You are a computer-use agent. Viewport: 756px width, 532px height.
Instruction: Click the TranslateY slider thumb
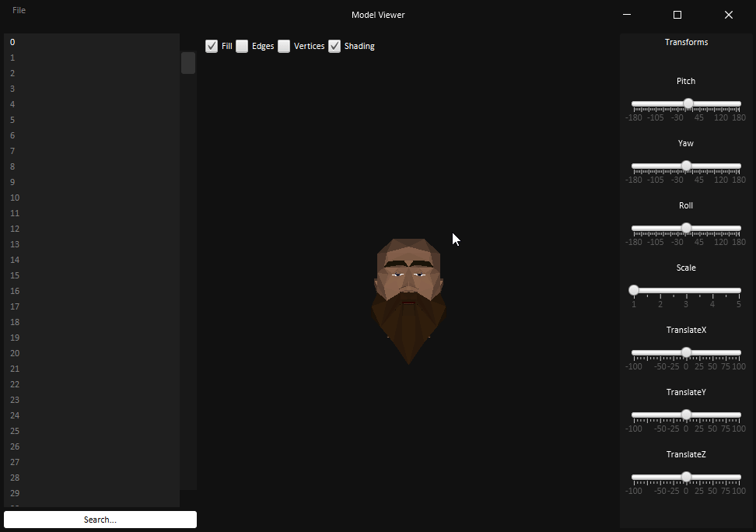coord(686,415)
